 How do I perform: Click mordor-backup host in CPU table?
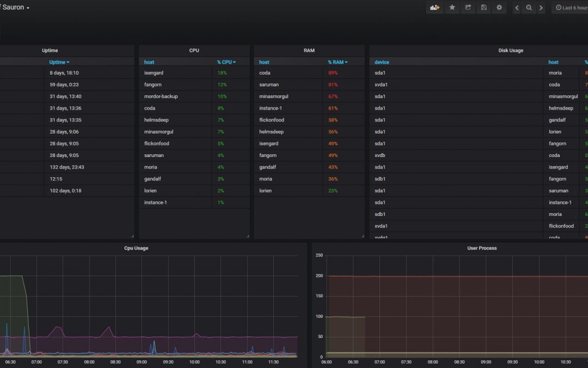161,96
